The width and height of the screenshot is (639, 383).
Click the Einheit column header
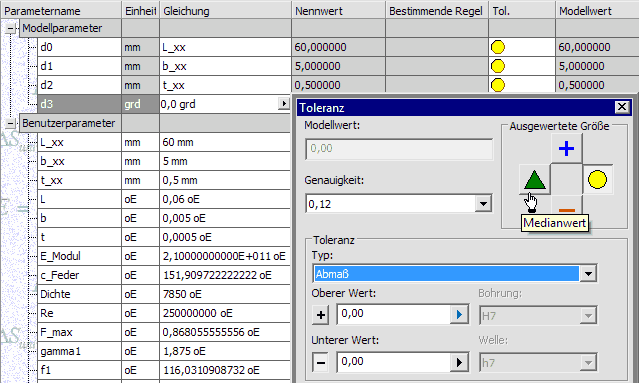tap(141, 10)
